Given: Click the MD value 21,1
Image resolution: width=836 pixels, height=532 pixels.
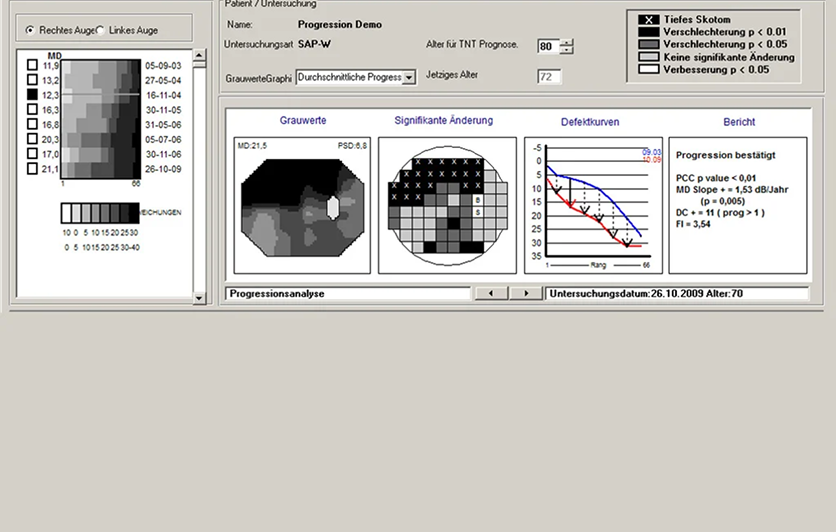Looking at the screenshot, I should tap(50, 169).
